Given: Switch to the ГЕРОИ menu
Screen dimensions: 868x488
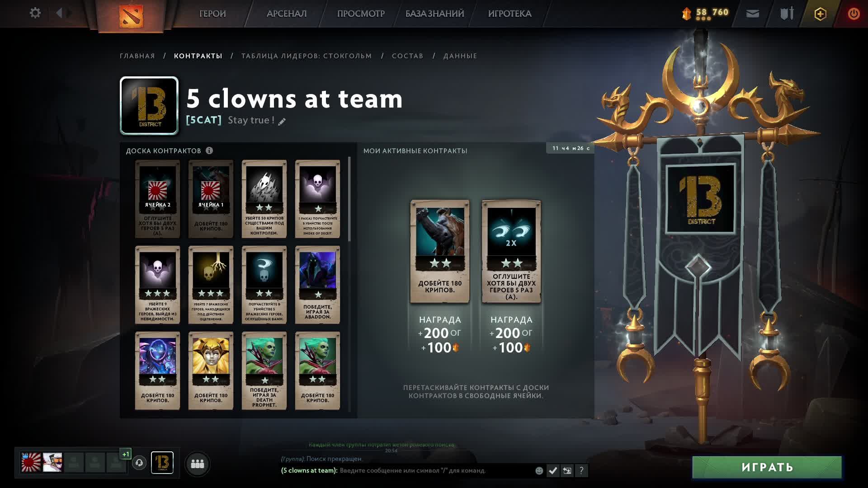Looking at the screenshot, I should (212, 14).
